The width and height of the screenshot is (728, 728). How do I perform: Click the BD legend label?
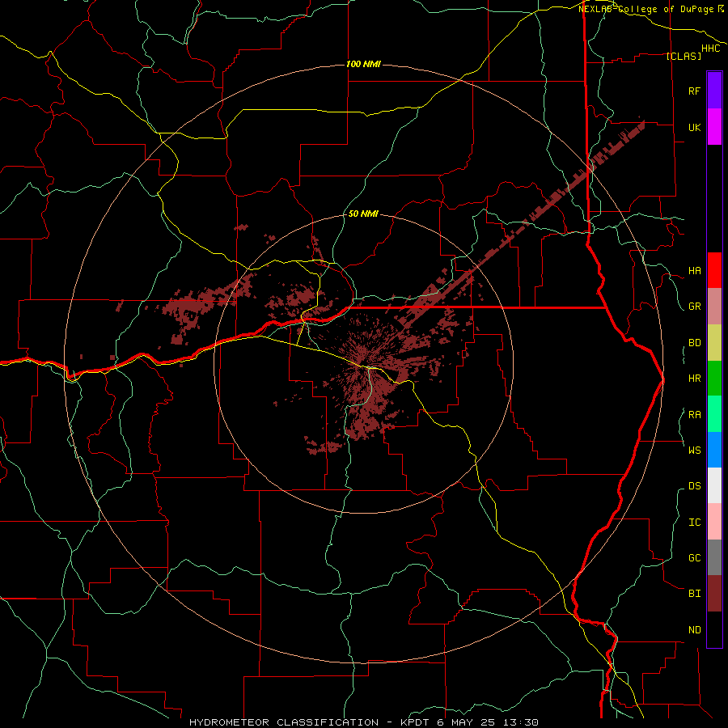tap(694, 343)
